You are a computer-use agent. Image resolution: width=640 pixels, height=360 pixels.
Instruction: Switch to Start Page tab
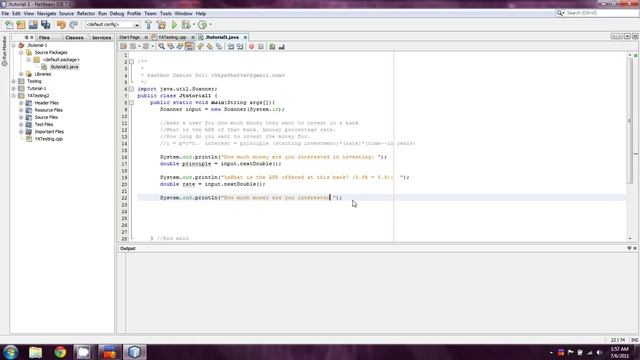click(130, 37)
